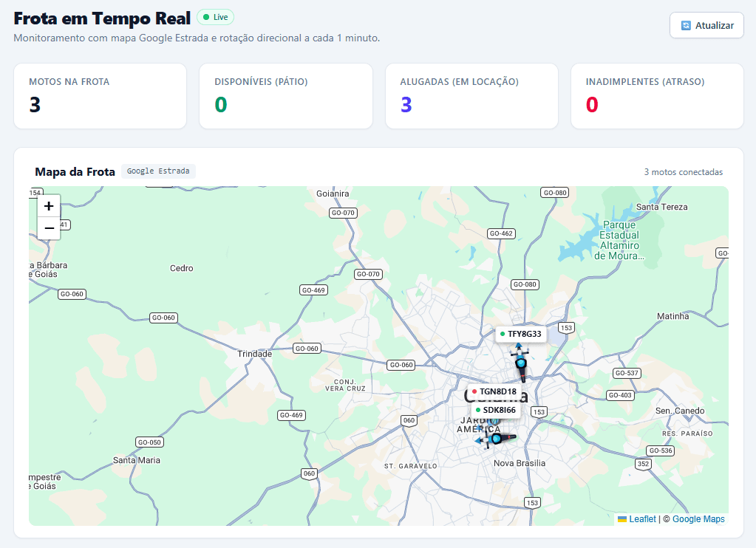
Task: Zoom out the map with minus button
Action: coord(49,228)
